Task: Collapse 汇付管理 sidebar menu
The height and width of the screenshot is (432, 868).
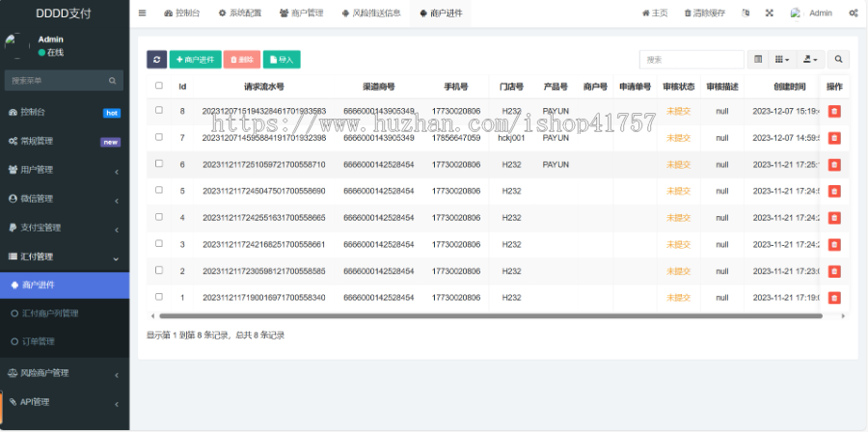Action: [65, 256]
